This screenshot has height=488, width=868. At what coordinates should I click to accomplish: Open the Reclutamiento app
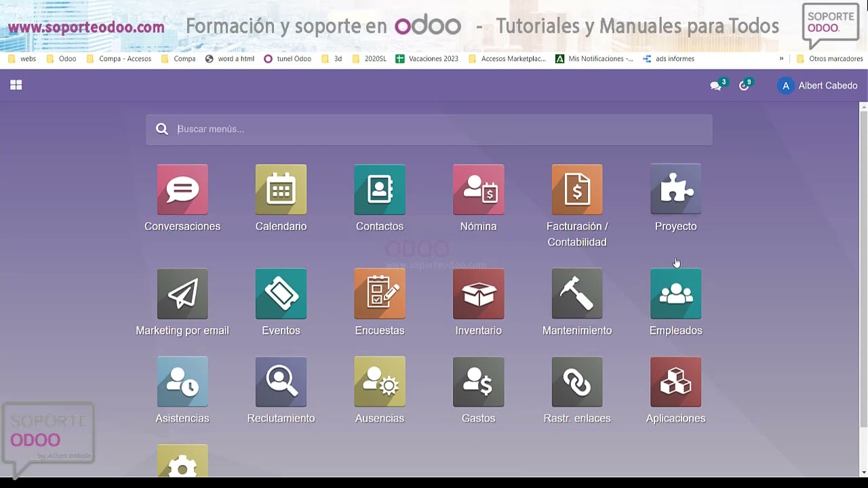(281, 382)
